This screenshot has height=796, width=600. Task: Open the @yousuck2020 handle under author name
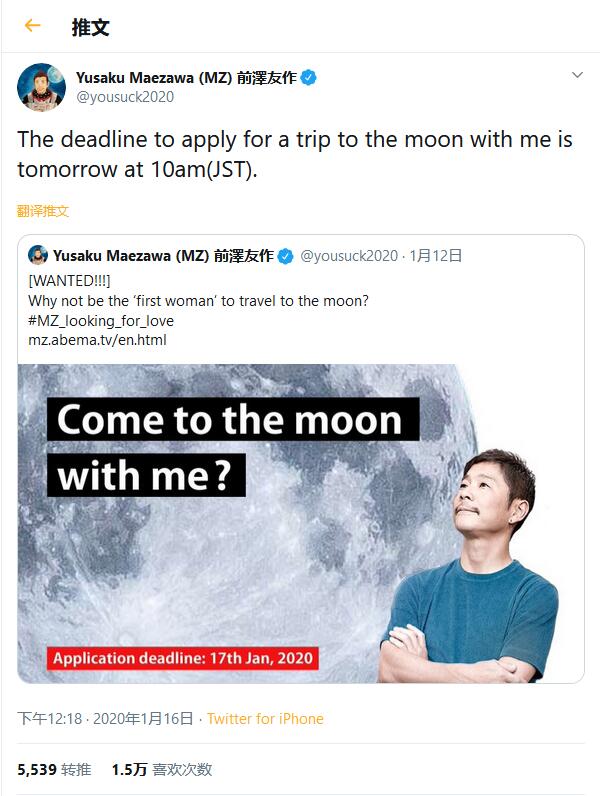[125, 97]
